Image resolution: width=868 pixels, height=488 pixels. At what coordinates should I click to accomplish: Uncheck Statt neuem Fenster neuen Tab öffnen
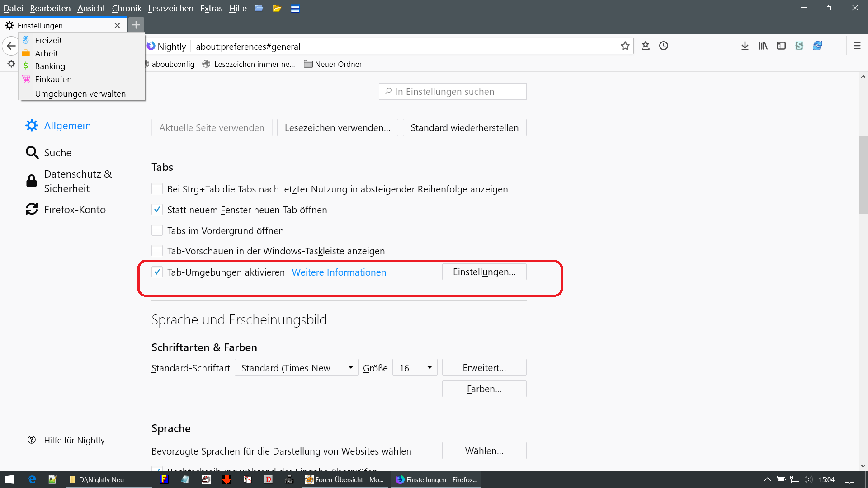click(157, 210)
